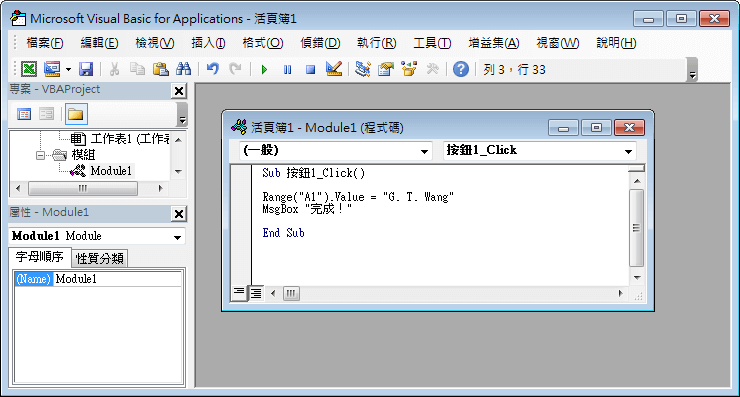This screenshot has width=740, height=397.
Task: Select the (Name) property row
Action: [33, 279]
